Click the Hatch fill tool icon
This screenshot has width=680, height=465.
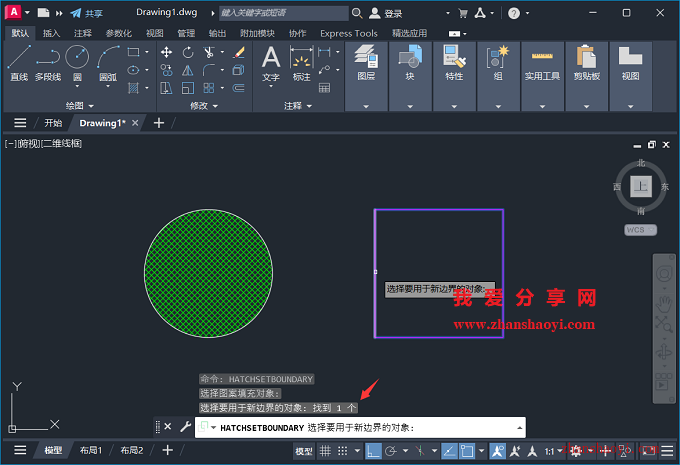point(134,88)
